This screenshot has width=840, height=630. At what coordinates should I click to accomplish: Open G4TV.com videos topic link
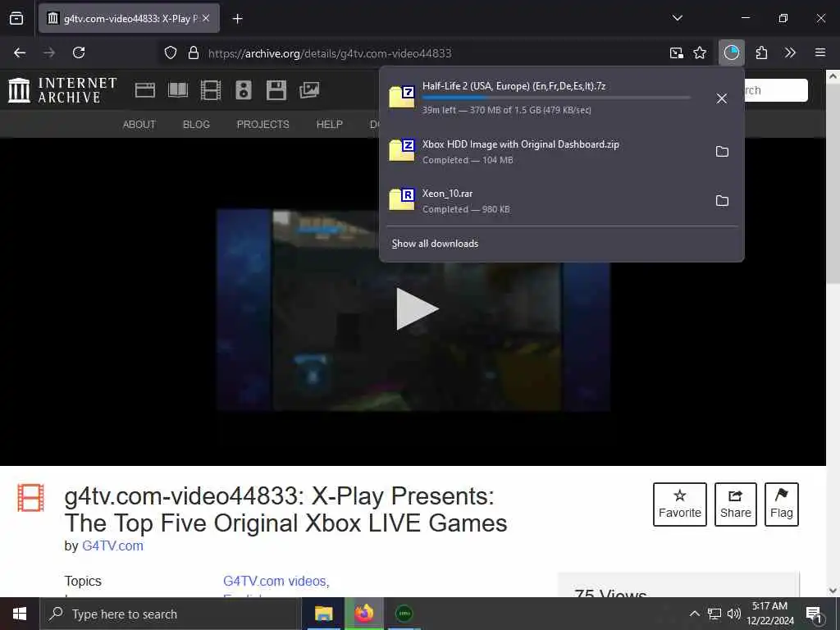274,582
